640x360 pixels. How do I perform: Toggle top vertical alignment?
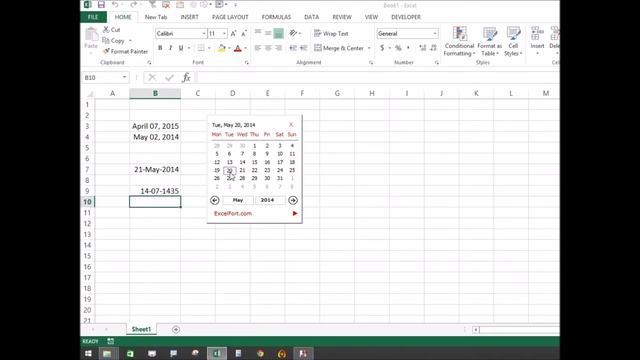pyautogui.click(x=258, y=33)
